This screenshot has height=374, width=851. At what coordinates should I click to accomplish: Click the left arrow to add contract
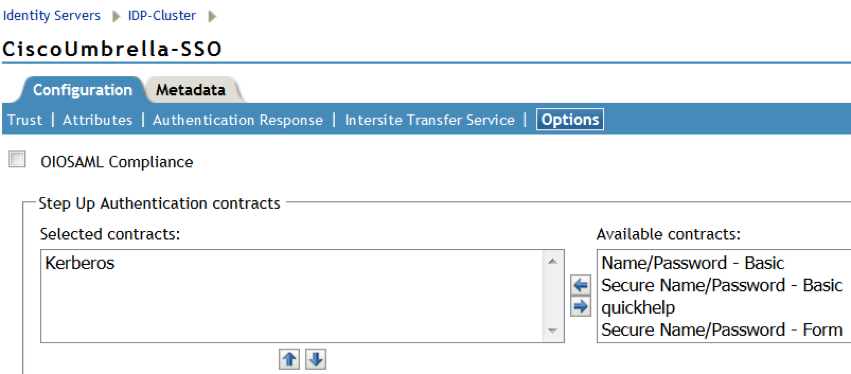(581, 285)
